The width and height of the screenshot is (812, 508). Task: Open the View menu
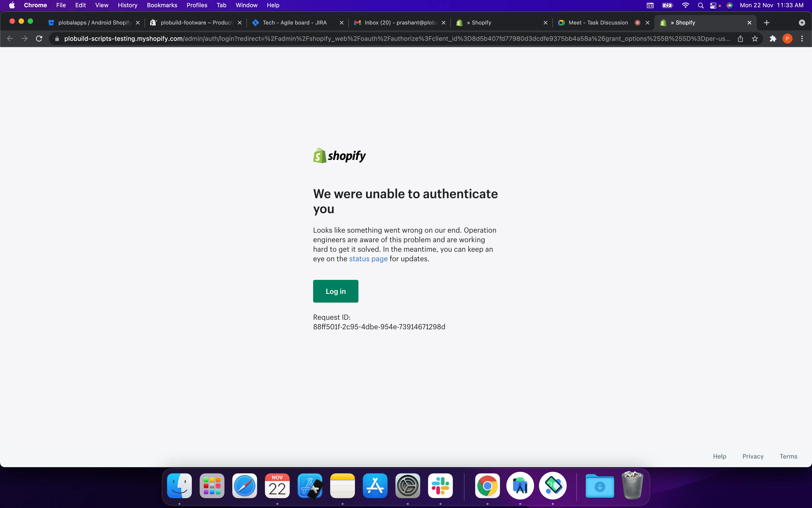[x=102, y=5]
